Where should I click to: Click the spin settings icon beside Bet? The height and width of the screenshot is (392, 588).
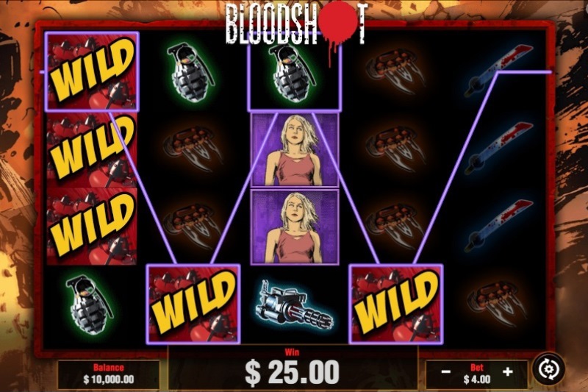pos(548,369)
